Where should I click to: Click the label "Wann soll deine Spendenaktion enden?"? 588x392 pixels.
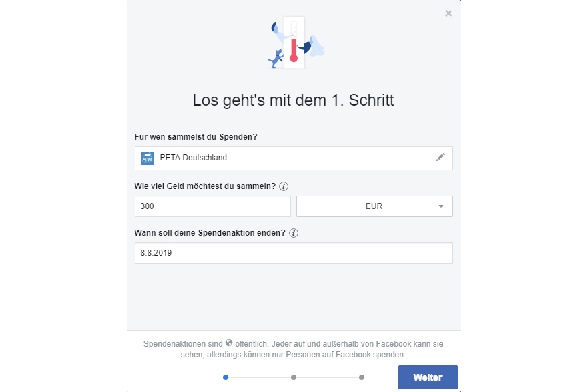[210, 233]
